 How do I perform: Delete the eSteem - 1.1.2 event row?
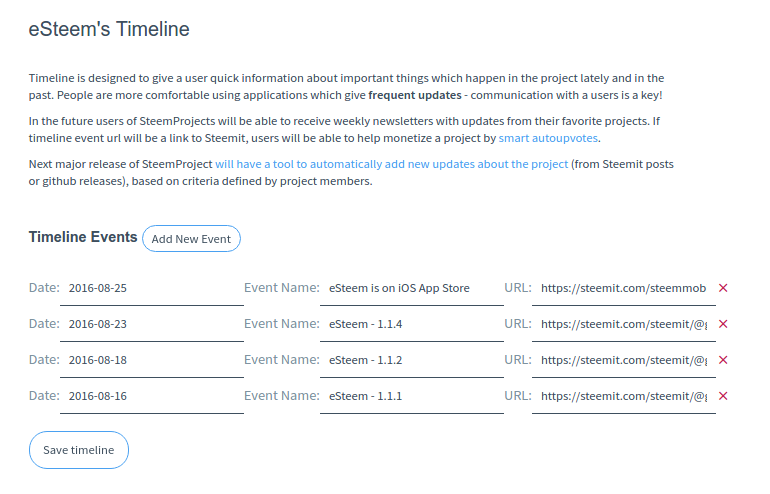coord(723,360)
